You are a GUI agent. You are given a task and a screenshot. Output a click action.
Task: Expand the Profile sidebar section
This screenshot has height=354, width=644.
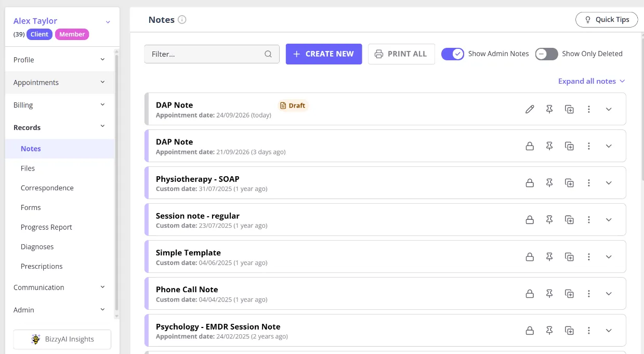pos(60,60)
